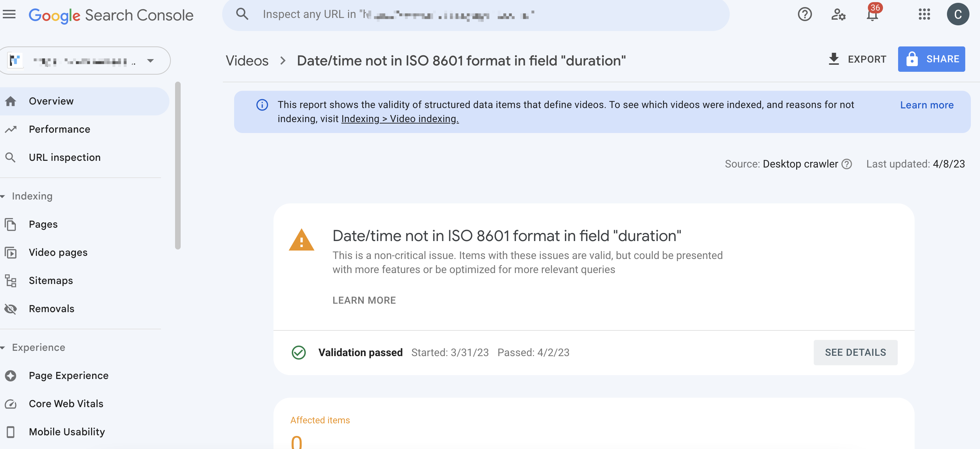Open users and permissions settings icon
Image resolution: width=980 pixels, height=449 pixels.
838,14
